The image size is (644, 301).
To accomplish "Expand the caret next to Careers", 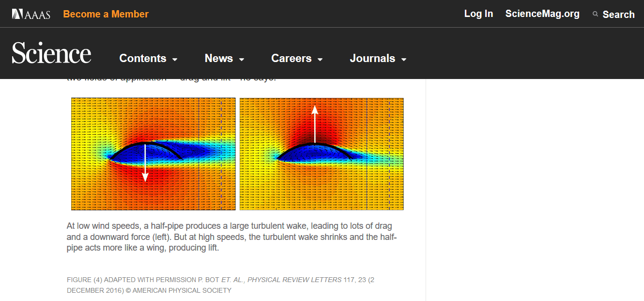I will [x=320, y=60].
